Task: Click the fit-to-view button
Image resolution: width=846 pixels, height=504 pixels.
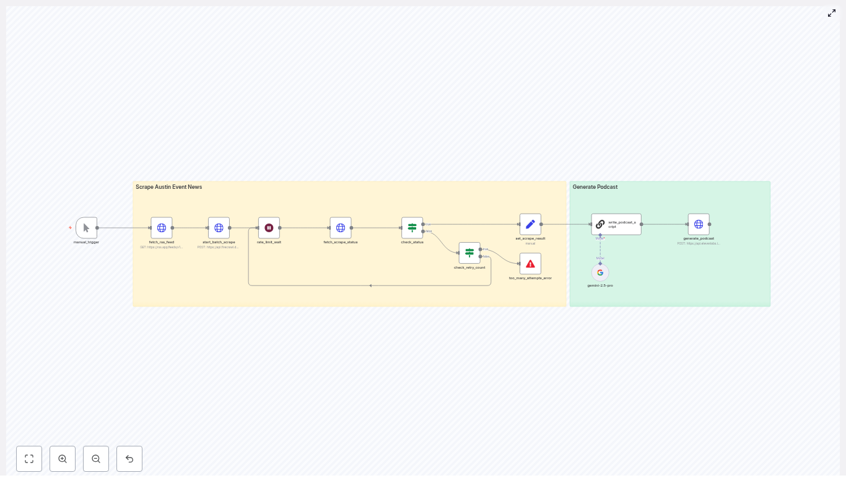Action: pos(29,459)
